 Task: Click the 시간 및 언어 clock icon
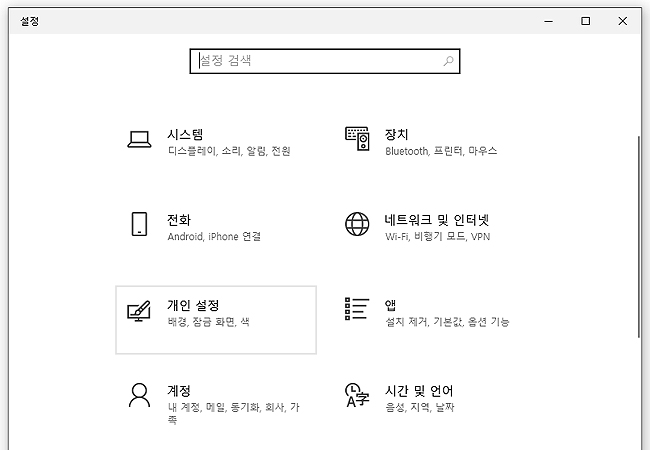(x=357, y=395)
